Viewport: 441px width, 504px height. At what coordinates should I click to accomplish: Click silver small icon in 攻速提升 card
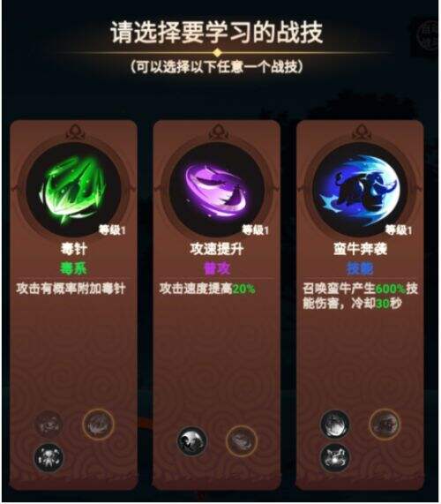click(192, 441)
